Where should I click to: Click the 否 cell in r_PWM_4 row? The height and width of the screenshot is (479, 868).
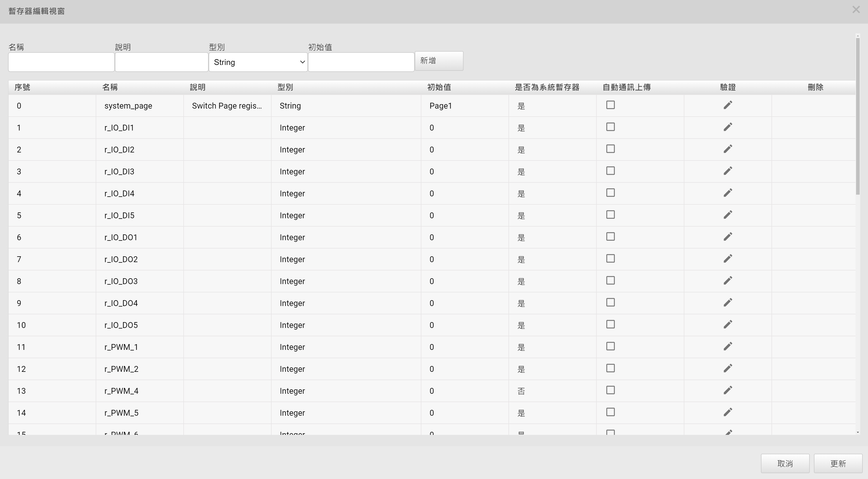553,391
